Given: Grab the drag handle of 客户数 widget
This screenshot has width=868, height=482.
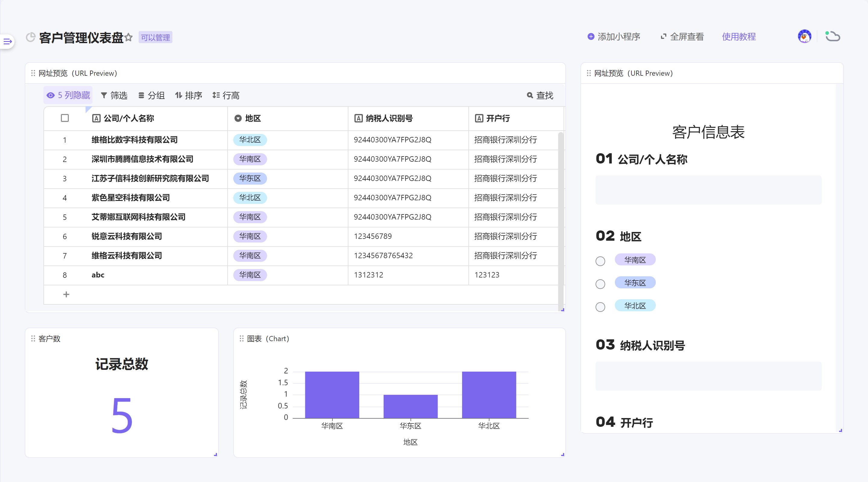Looking at the screenshot, I should tap(33, 338).
